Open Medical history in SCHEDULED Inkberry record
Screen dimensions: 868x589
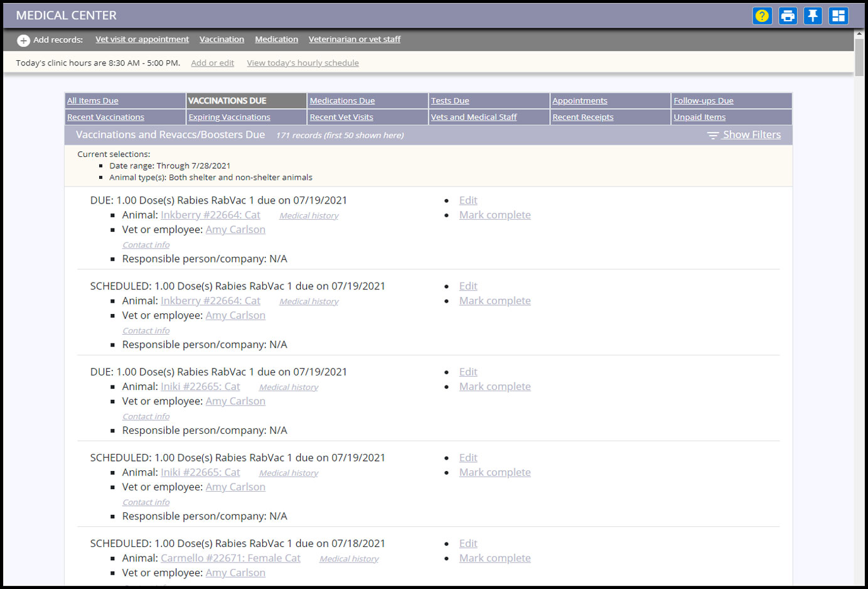[309, 301]
